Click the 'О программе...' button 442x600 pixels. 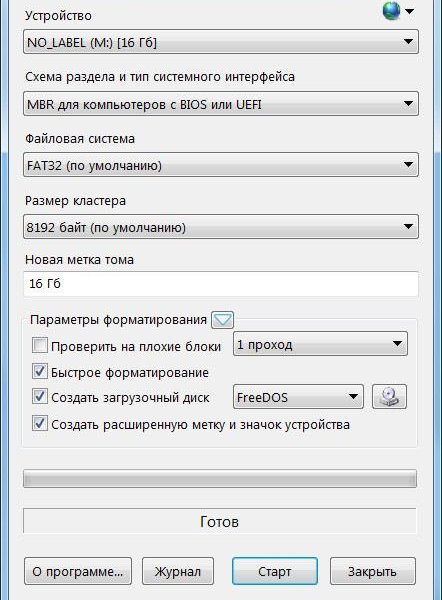[x=78, y=571]
